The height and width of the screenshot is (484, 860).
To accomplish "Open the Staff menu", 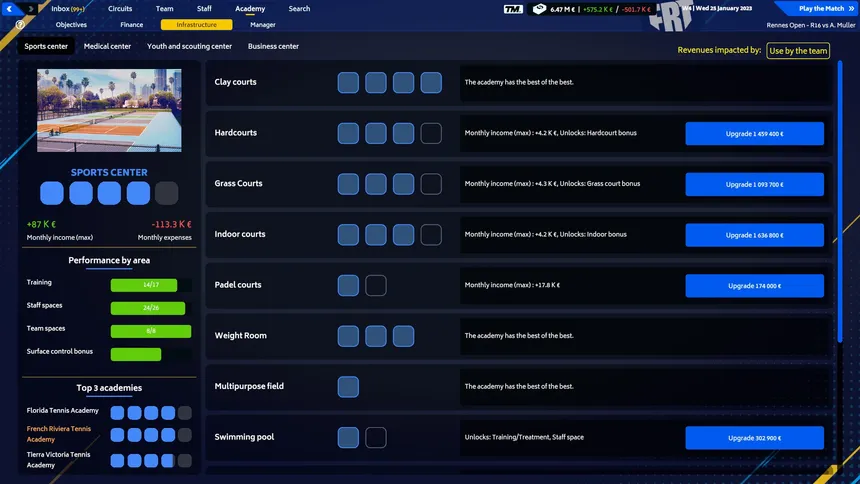I will 204,9.
